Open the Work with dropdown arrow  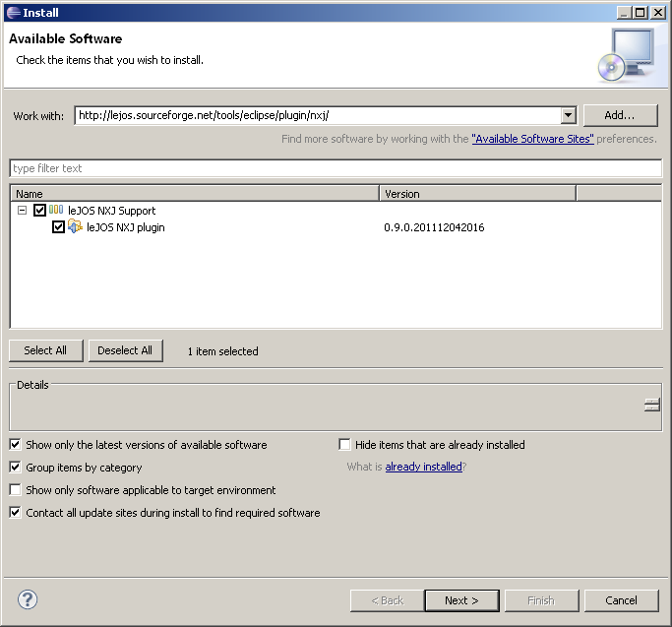tap(569, 115)
